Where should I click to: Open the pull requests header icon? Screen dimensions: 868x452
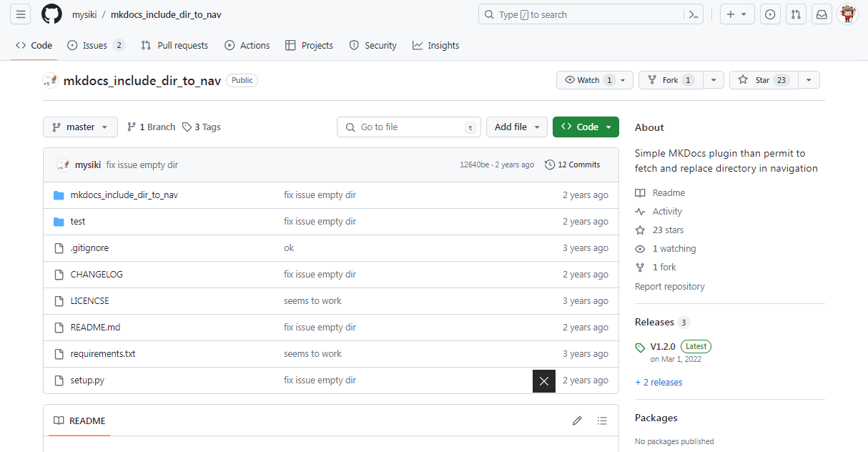[x=796, y=14]
